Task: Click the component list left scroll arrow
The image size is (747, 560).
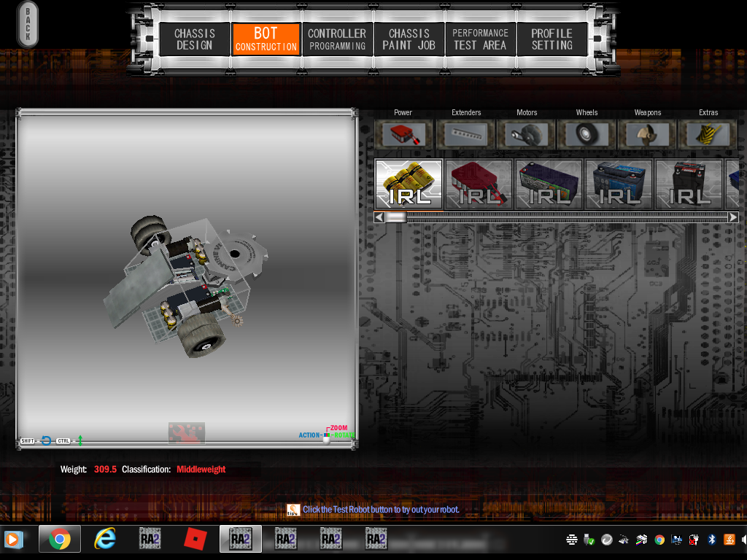Action: [379, 217]
